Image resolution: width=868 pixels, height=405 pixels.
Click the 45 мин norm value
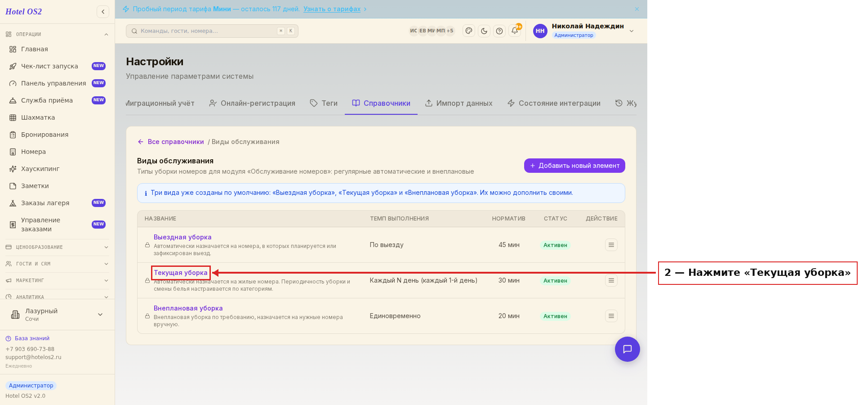click(509, 245)
